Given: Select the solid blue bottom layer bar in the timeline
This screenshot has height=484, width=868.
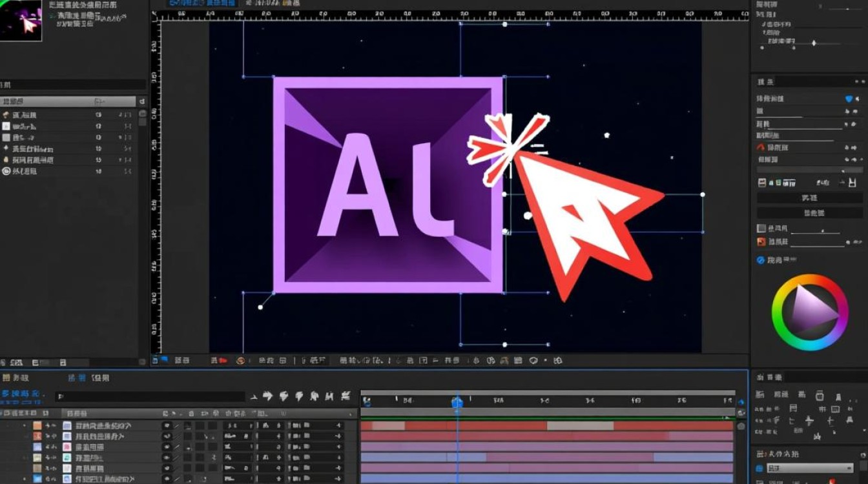Looking at the screenshot, I should (x=547, y=479).
